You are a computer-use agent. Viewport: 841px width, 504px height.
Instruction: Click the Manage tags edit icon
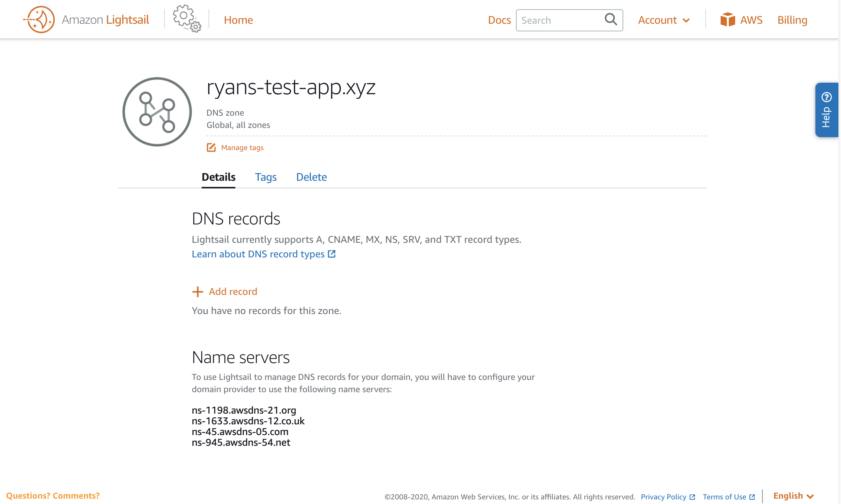(x=211, y=147)
